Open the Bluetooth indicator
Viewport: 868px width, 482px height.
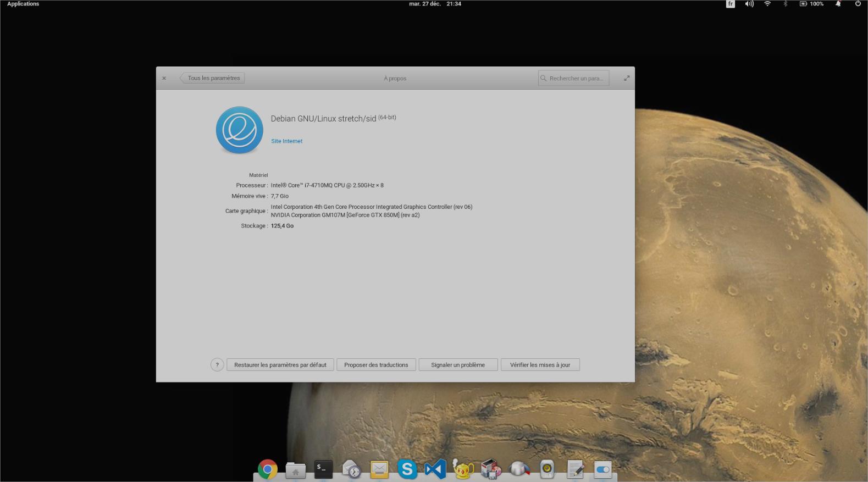click(786, 4)
